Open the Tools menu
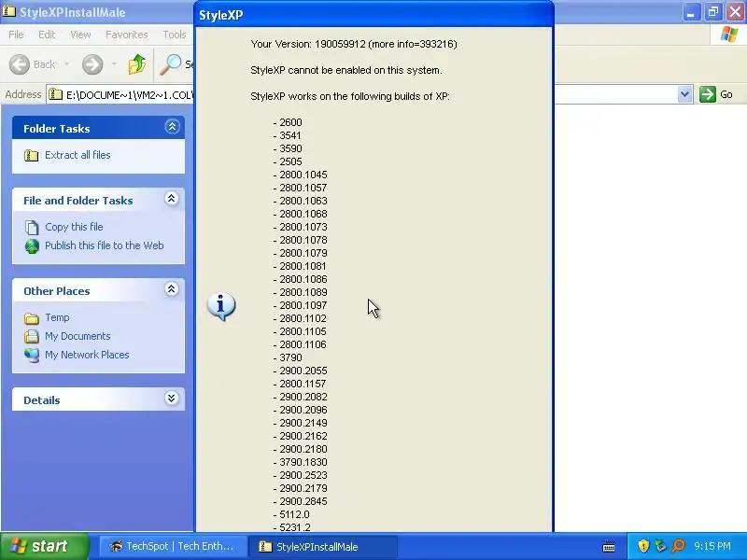 [x=175, y=35]
